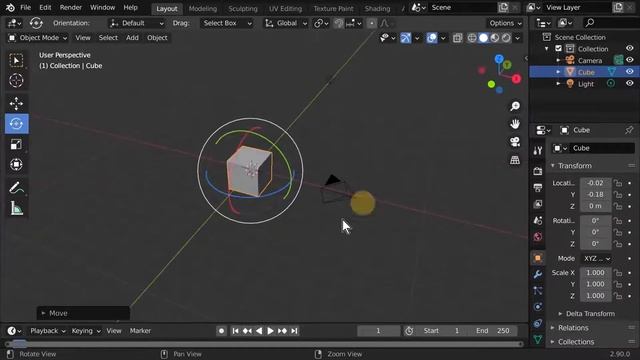The width and height of the screenshot is (640, 360).
Task: Toggle camera view icon
Action: pyautogui.click(x=515, y=142)
